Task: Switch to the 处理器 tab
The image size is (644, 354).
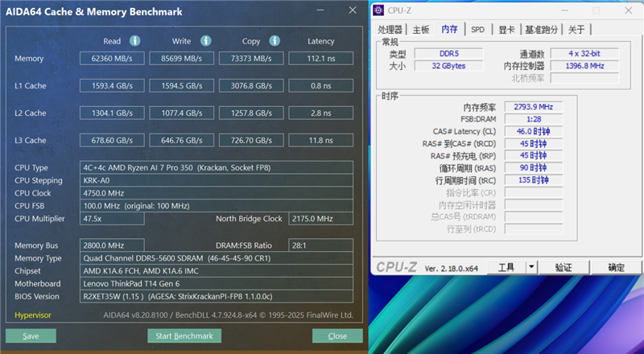Action: point(390,30)
